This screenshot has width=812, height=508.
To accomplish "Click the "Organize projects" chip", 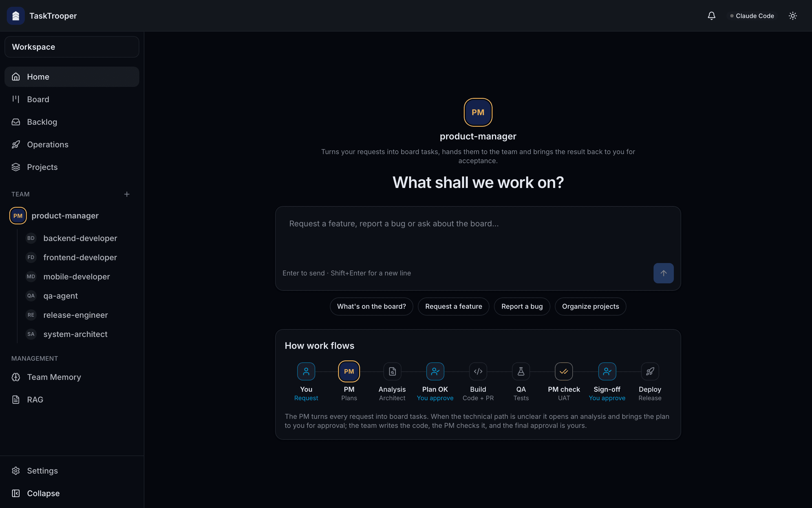I will click(590, 306).
